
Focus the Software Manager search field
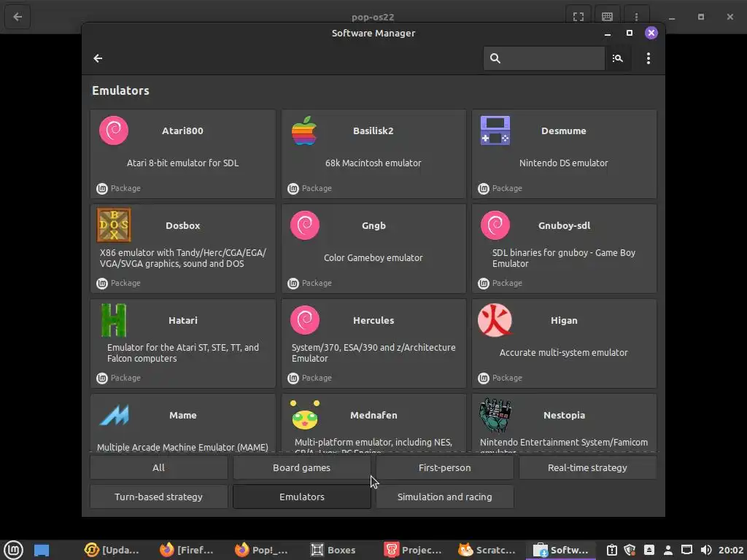point(544,58)
